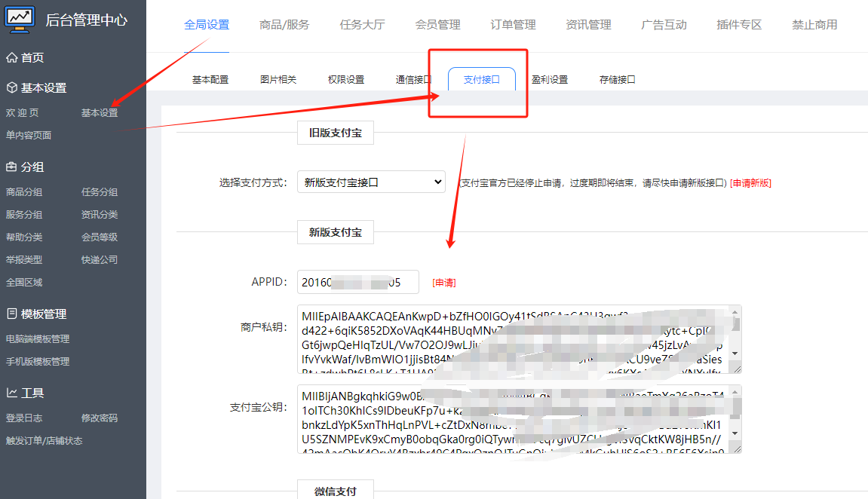Click the briefcase icon beside 分组
Image resolution: width=868 pixels, height=499 pixels.
pos(11,167)
